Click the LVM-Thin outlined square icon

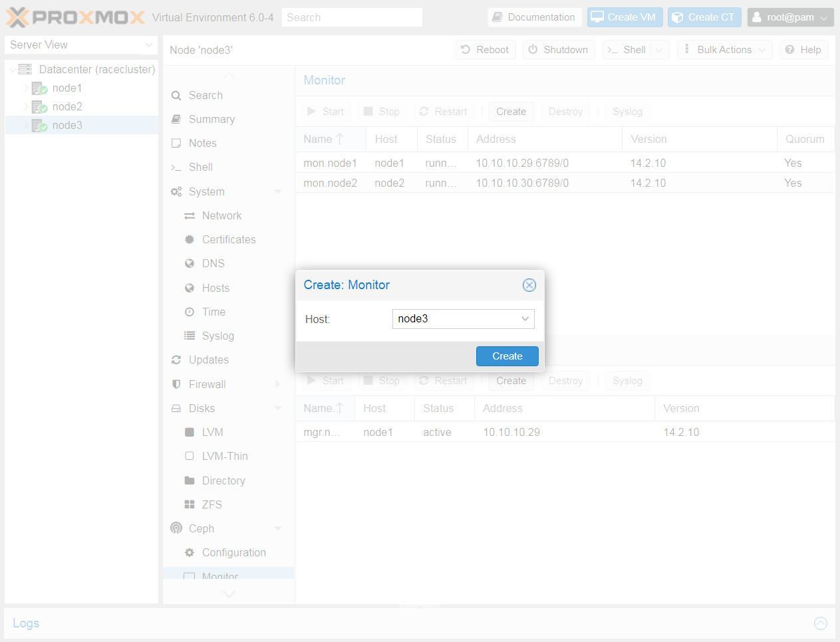[190, 457]
